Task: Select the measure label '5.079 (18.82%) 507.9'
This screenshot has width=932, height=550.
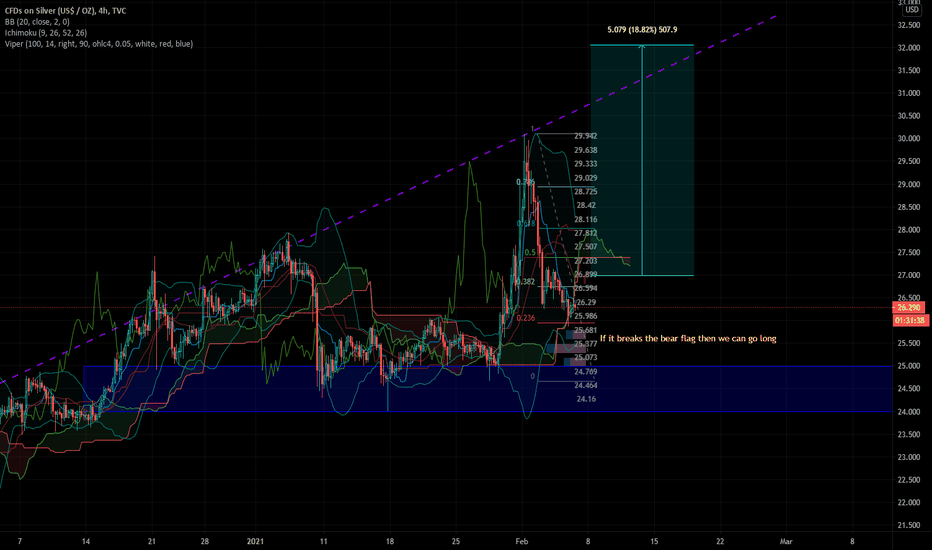Action: pyautogui.click(x=642, y=30)
